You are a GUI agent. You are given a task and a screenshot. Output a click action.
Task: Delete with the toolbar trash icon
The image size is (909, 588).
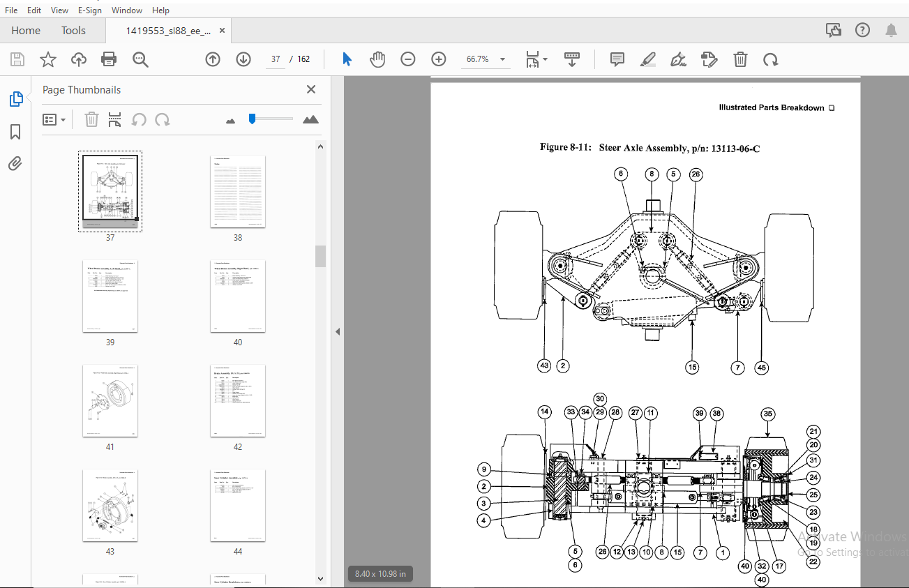(740, 59)
